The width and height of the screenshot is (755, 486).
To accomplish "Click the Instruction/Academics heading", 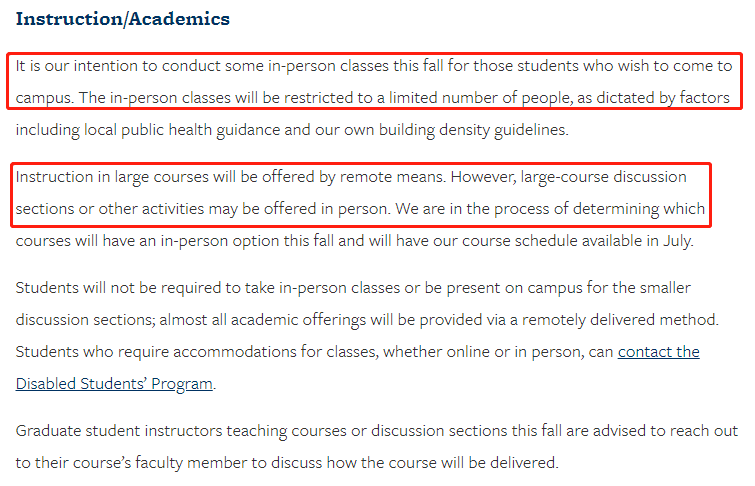I will (x=123, y=19).
